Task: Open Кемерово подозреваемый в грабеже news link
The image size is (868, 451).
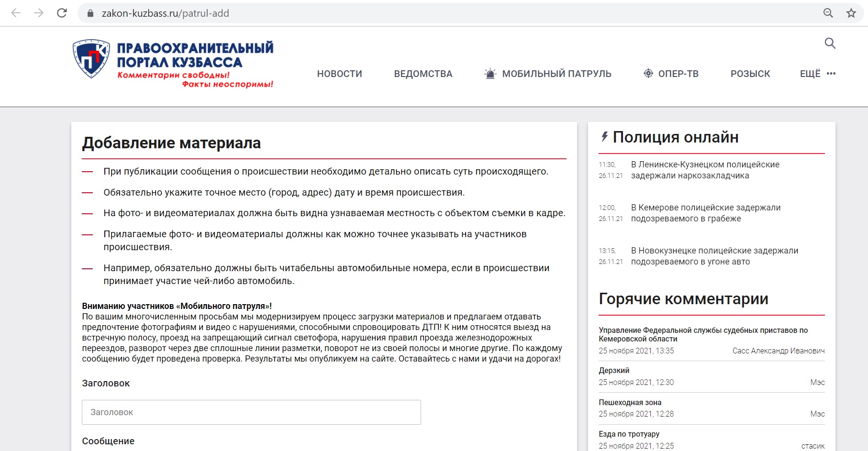Action: [706, 213]
